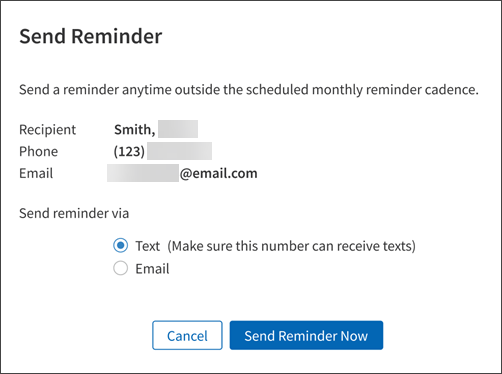Click the redacted phone digits block
502x374 pixels.
tap(179, 151)
